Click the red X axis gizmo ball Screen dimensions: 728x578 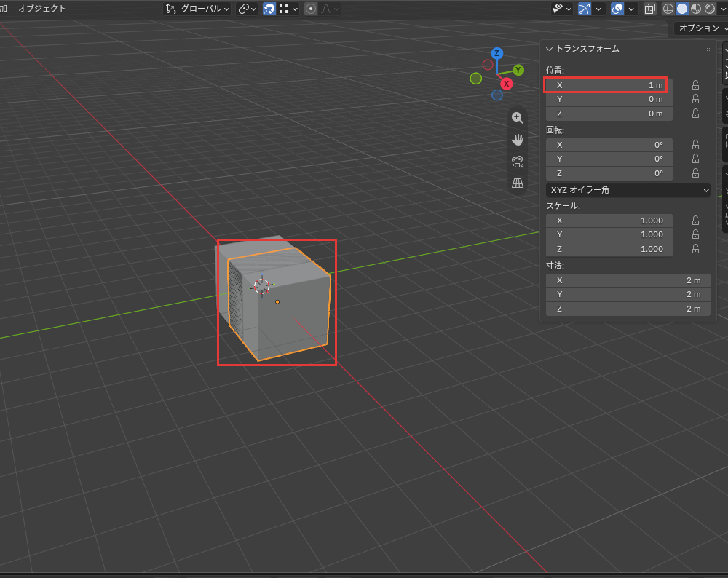click(506, 84)
